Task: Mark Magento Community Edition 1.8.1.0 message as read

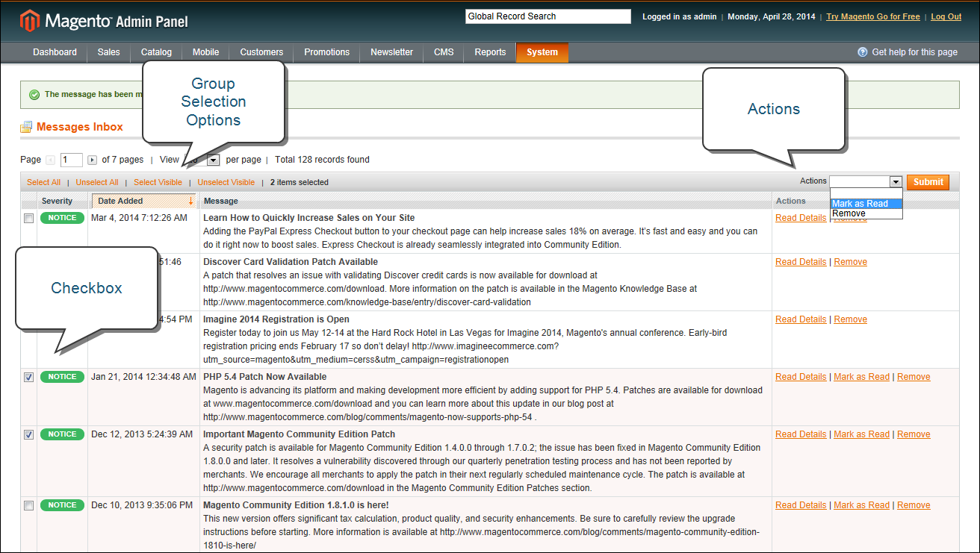Action: (x=861, y=505)
